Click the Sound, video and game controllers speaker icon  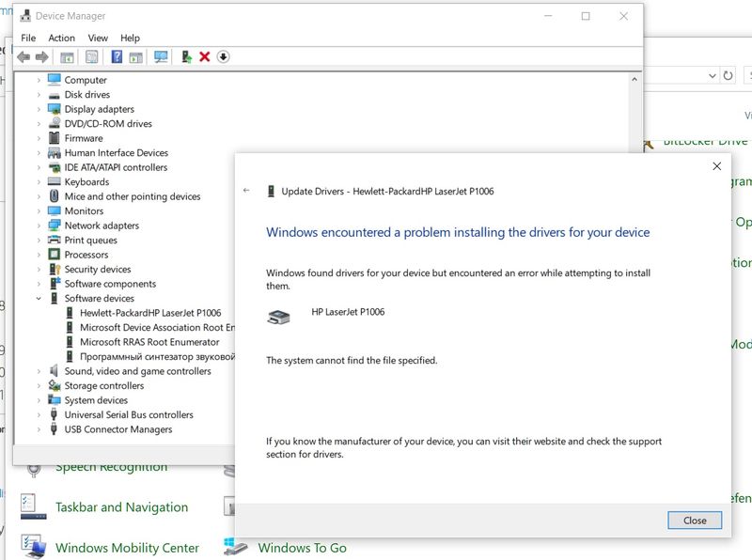(x=55, y=370)
